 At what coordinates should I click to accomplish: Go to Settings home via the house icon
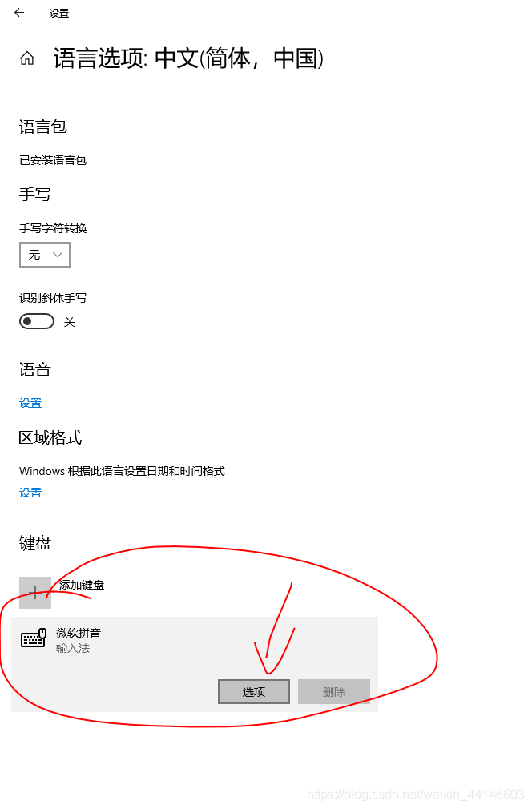[x=27, y=58]
